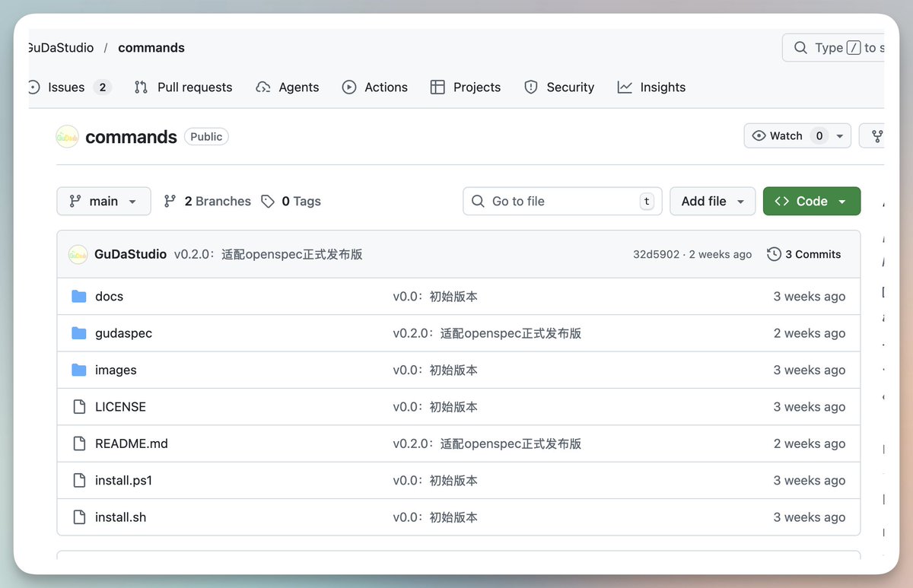This screenshot has height=588, width=913.
Task: Click the commands breadcrumb link
Action: [x=151, y=48]
